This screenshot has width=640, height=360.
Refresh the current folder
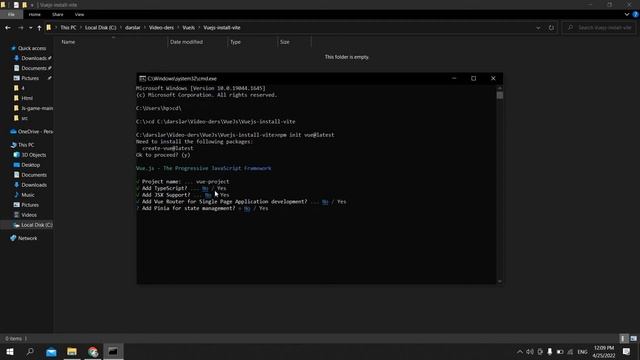click(x=551, y=28)
